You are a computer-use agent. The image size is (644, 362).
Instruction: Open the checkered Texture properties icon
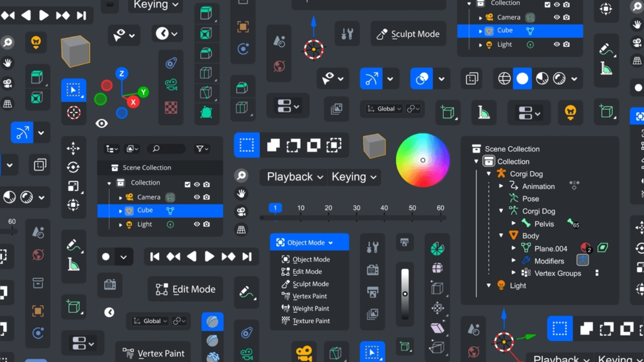tap(171, 108)
